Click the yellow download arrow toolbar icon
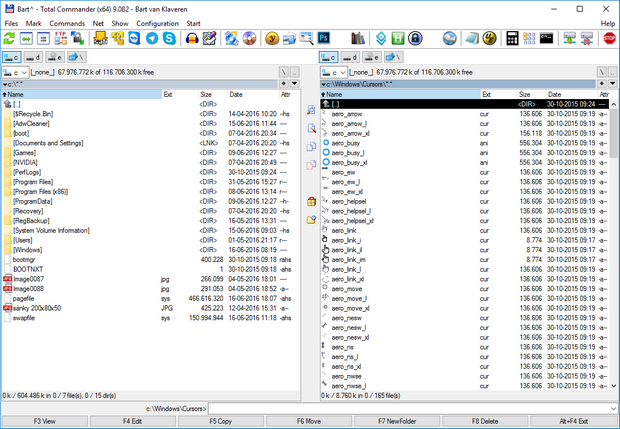620x429 pixels. tap(100, 38)
